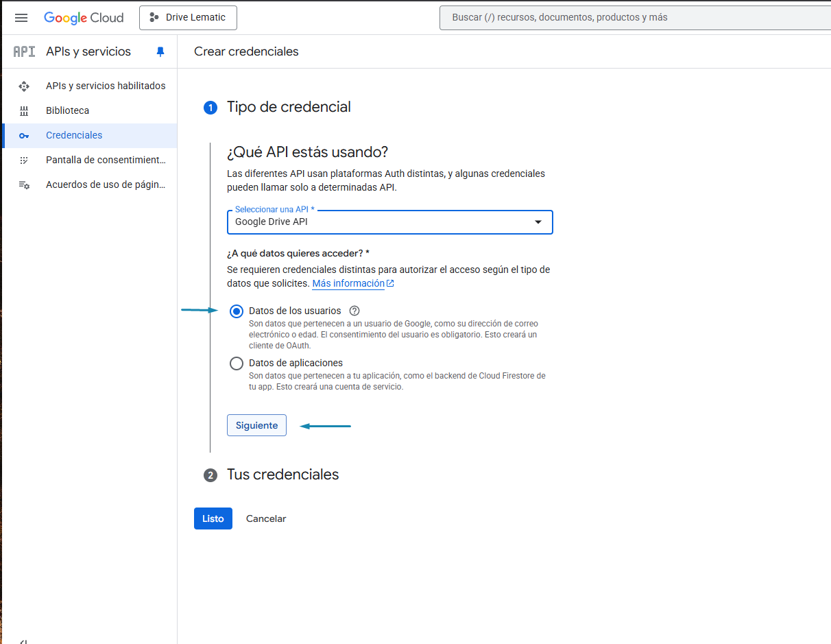Click the Acuerdos de uso icon
The width and height of the screenshot is (831, 644).
[x=24, y=184]
